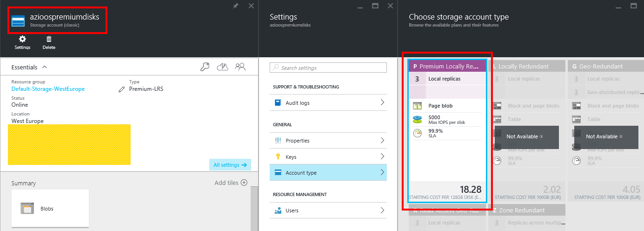Maximize the Settings blade
The width and height of the screenshot is (644, 231).
point(375,6)
